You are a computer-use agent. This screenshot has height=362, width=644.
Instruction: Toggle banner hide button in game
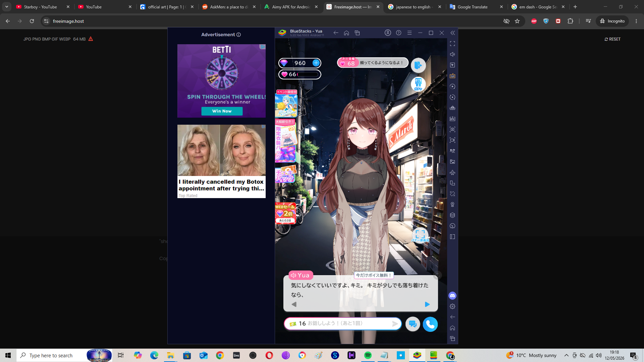(x=420, y=235)
